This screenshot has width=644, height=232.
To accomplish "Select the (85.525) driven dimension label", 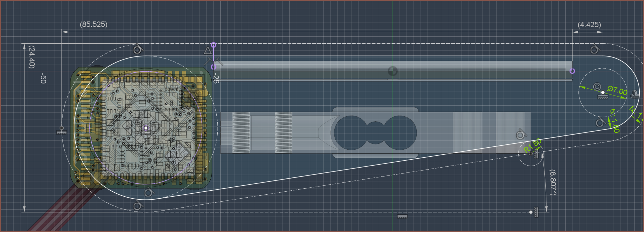I will tap(94, 24).
